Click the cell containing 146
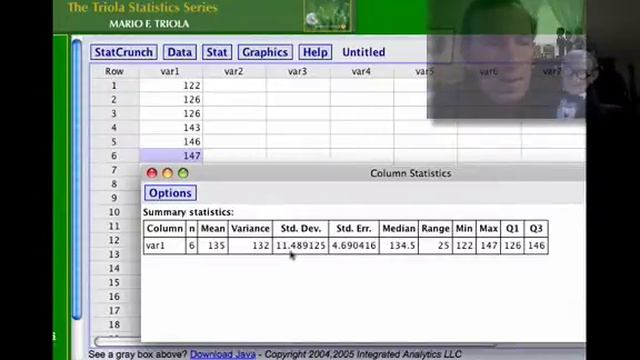 click(x=171, y=142)
